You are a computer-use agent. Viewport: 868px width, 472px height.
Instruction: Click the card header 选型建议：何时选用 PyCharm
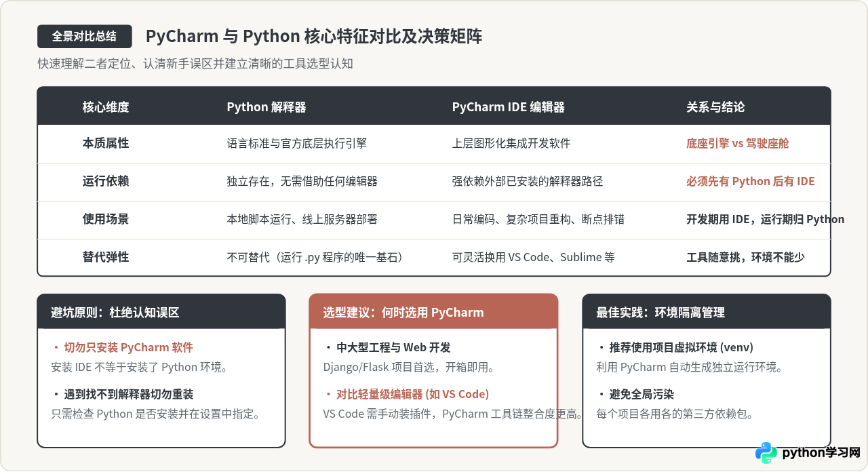click(433, 312)
